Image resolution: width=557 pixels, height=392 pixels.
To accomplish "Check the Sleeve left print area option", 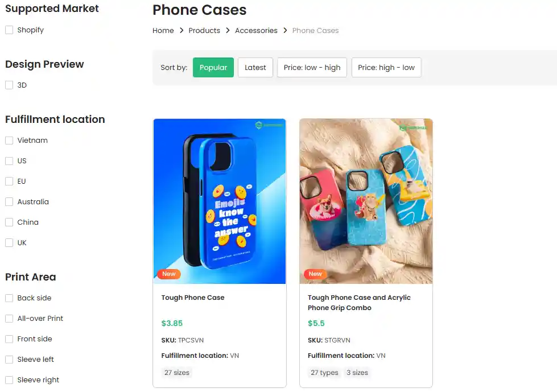I will tap(9, 359).
